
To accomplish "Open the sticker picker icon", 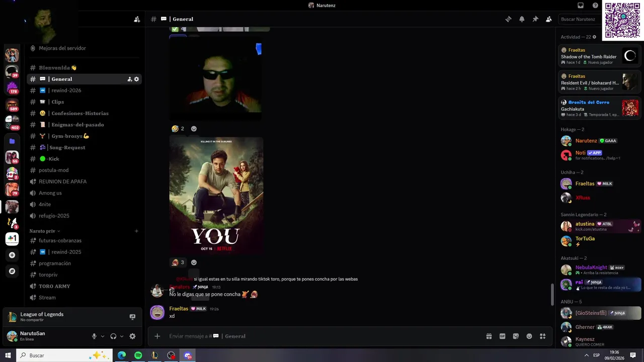I will tap(516, 336).
